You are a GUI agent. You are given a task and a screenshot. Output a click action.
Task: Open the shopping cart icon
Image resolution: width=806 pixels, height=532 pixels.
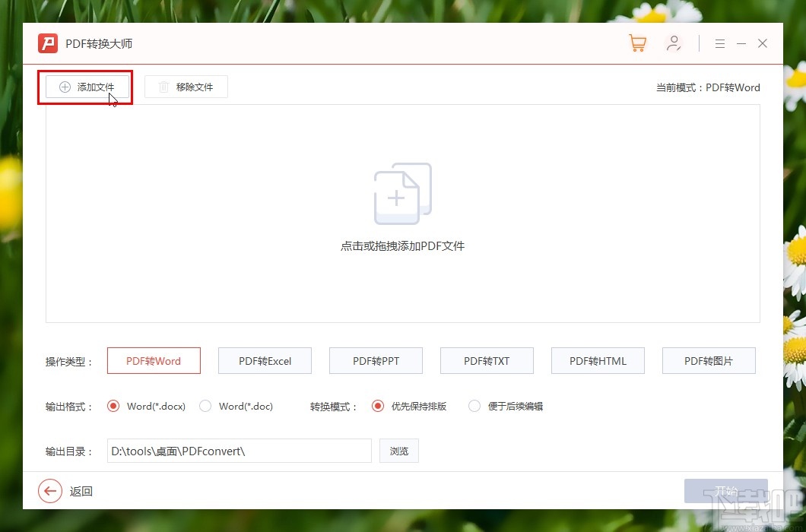tap(637, 43)
